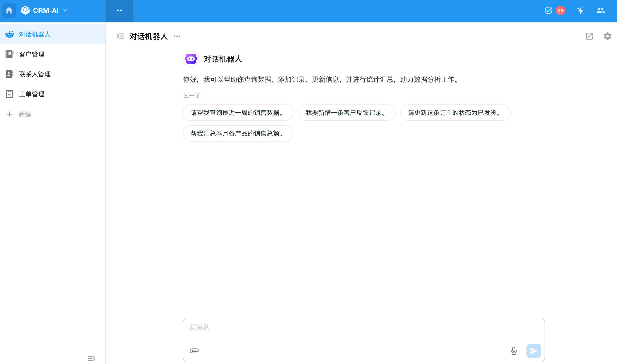Collapse the sidebar using bottom toggle icon
The width and height of the screenshot is (617, 364).
click(x=92, y=358)
